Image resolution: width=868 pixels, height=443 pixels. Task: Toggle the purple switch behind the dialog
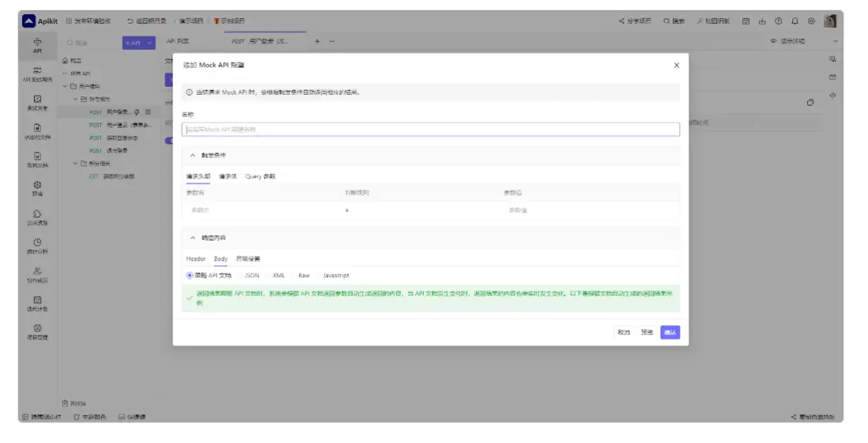[169, 141]
